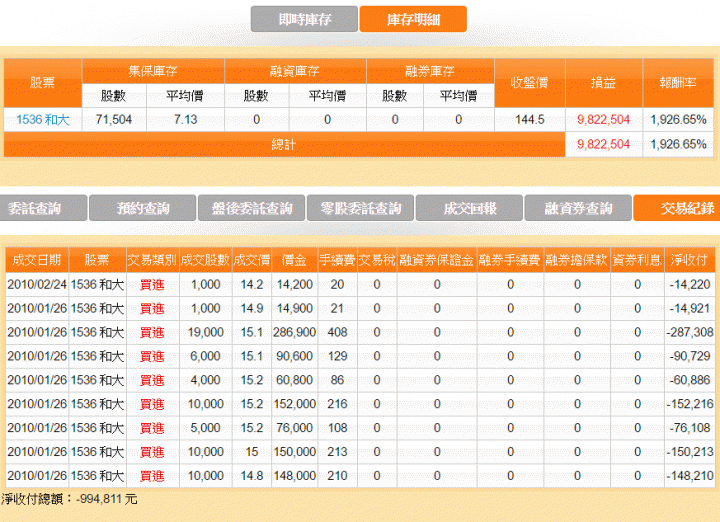This screenshot has height=522, width=720.
Task: Select the 90,600 amount cell
Action: 294,356
